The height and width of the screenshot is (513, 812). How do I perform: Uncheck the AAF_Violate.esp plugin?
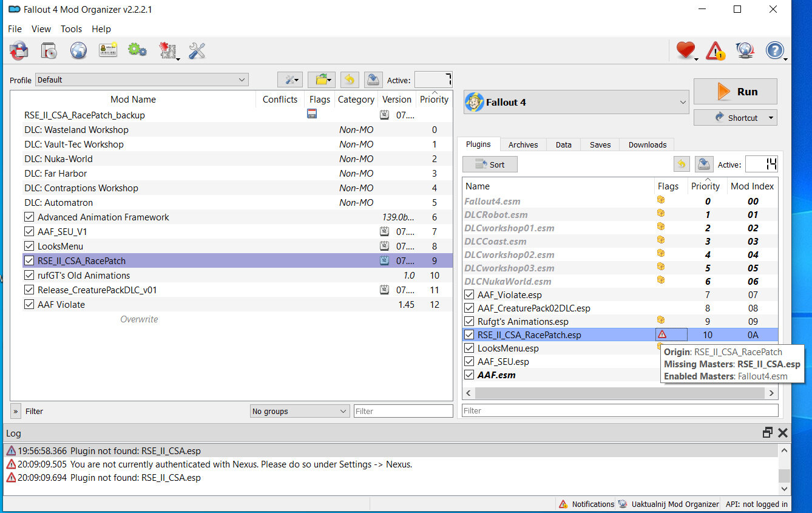pos(469,294)
